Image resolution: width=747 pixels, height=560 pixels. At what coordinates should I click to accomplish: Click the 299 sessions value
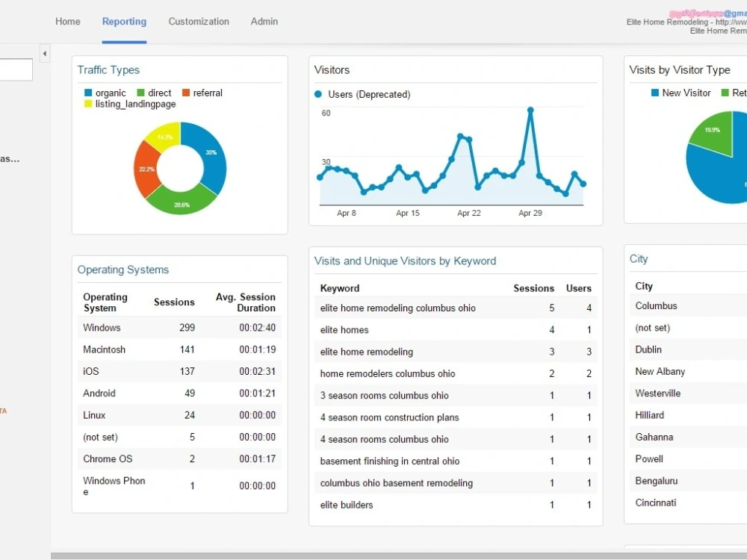click(187, 328)
